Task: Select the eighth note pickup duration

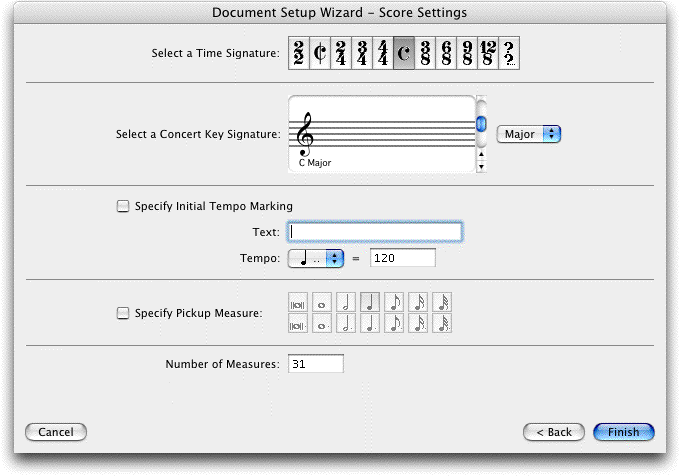Action: [394, 303]
